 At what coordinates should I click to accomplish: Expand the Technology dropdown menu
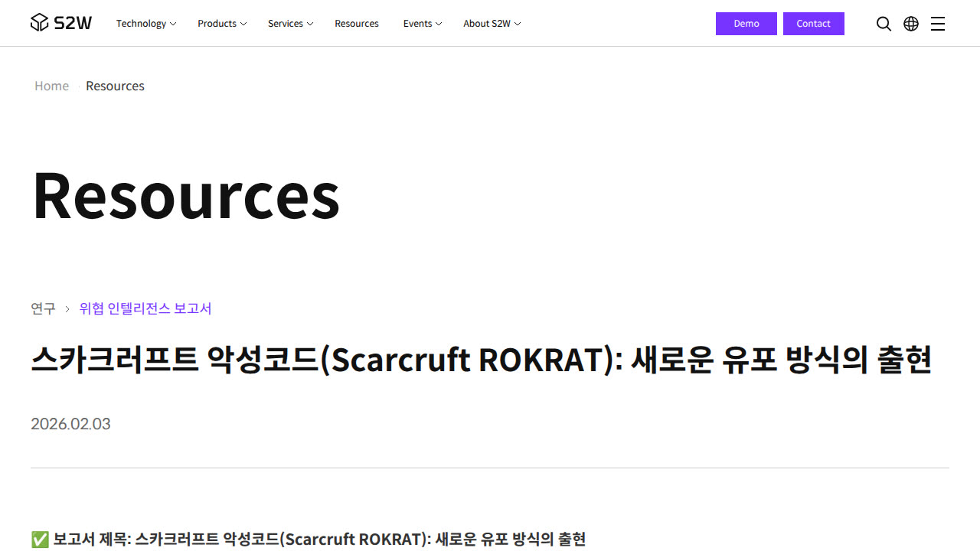tap(146, 24)
